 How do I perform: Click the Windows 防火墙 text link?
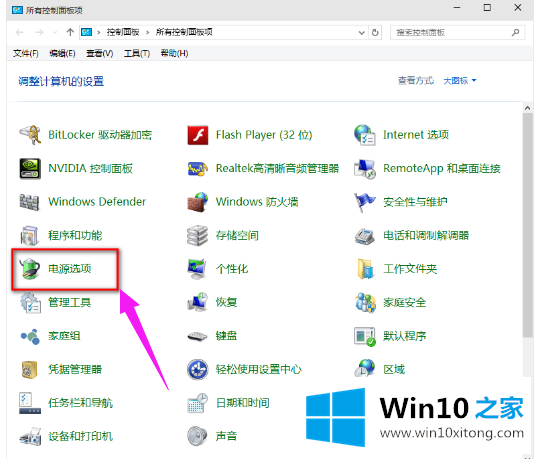coord(257,202)
